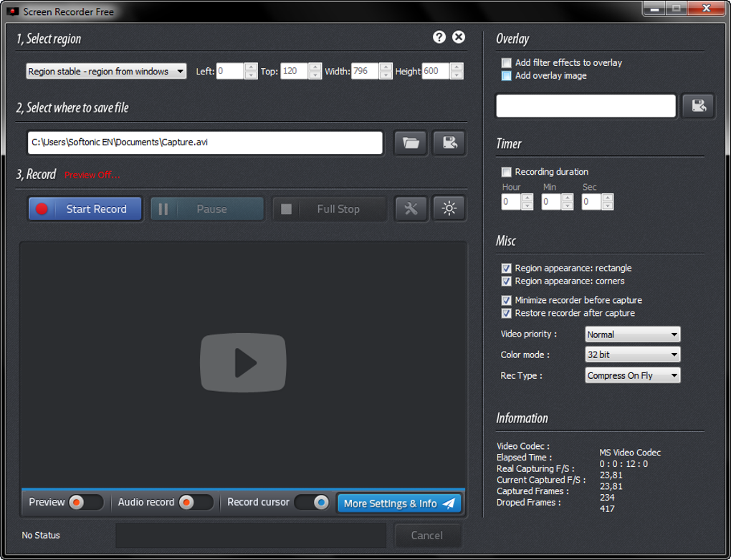Enable the Recording duration checkbox
The height and width of the screenshot is (560, 731).
[x=507, y=172]
